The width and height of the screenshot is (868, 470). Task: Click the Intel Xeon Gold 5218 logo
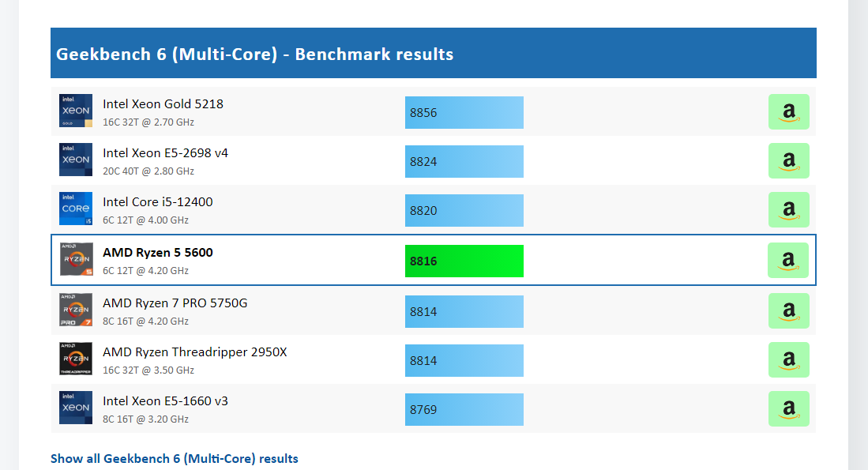coord(76,110)
